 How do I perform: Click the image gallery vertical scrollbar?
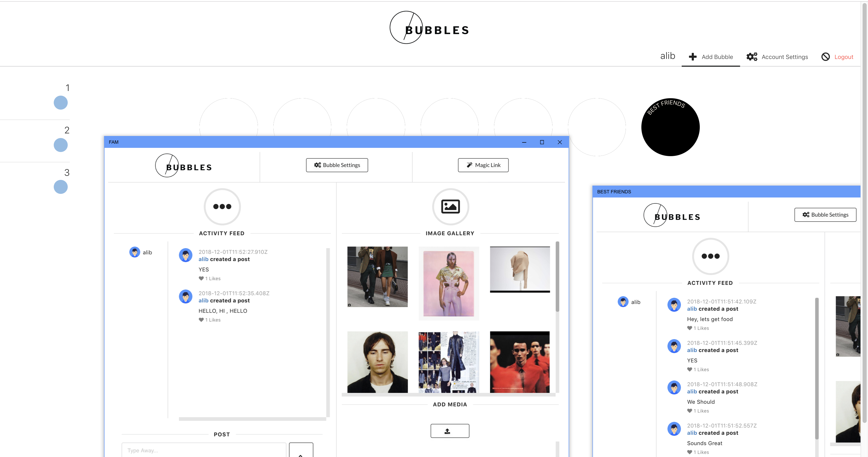[557, 276]
